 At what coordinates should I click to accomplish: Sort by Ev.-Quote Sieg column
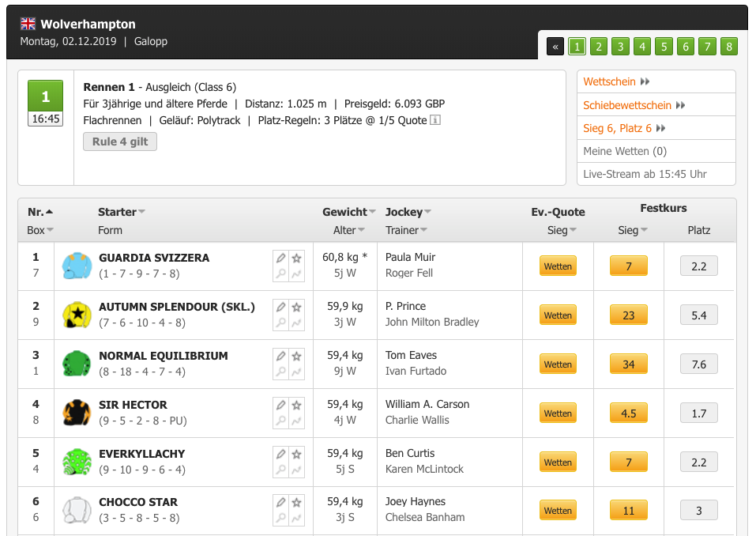[x=562, y=230]
